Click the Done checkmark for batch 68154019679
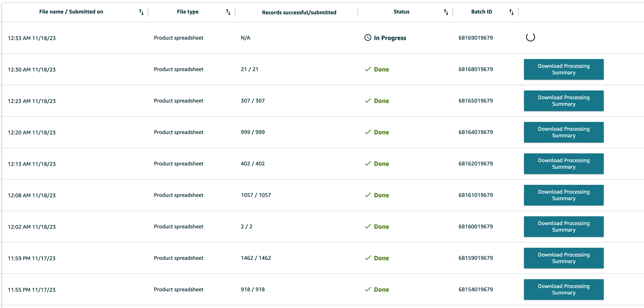 368,289
